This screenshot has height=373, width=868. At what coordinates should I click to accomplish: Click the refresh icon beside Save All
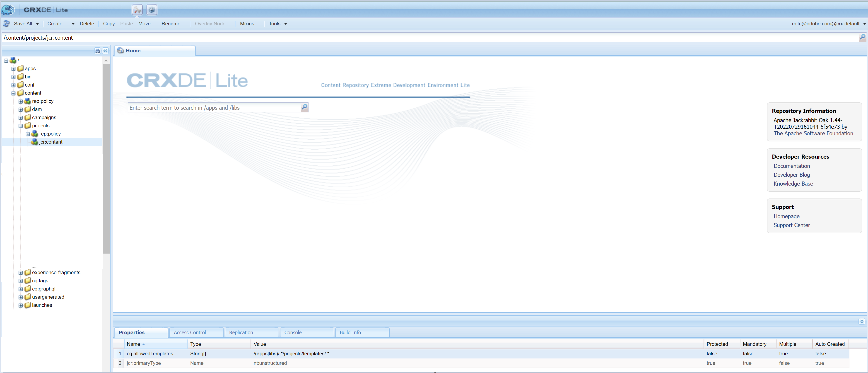(x=6, y=24)
